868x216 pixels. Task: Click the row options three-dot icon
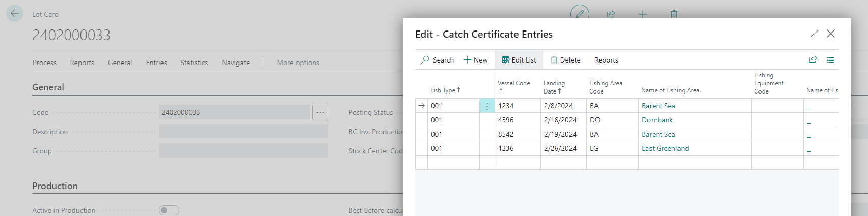coord(487,106)
